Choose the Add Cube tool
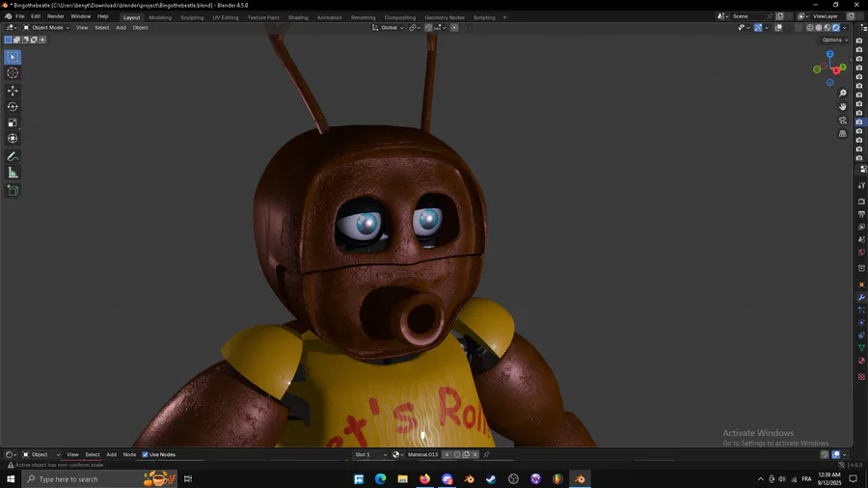 click(x=13, y=190)
